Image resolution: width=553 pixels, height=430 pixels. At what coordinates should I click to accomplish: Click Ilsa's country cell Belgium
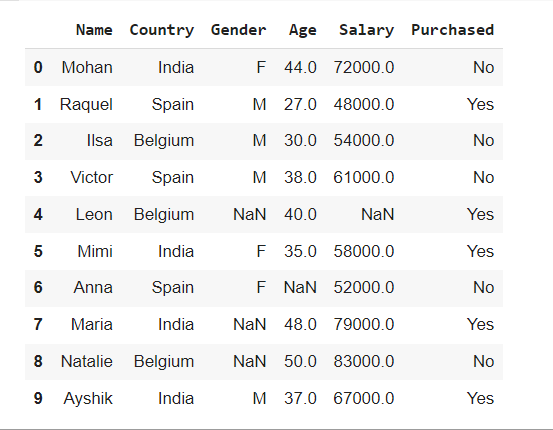tap(164, 141)
